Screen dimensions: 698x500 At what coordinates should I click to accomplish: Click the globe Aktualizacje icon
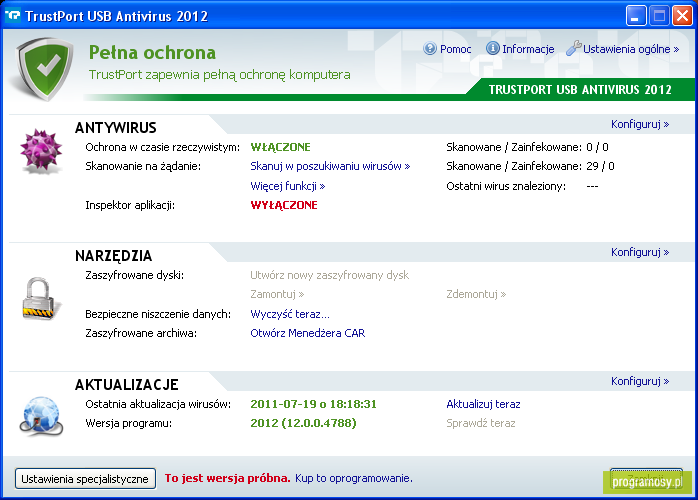(41, 416)
